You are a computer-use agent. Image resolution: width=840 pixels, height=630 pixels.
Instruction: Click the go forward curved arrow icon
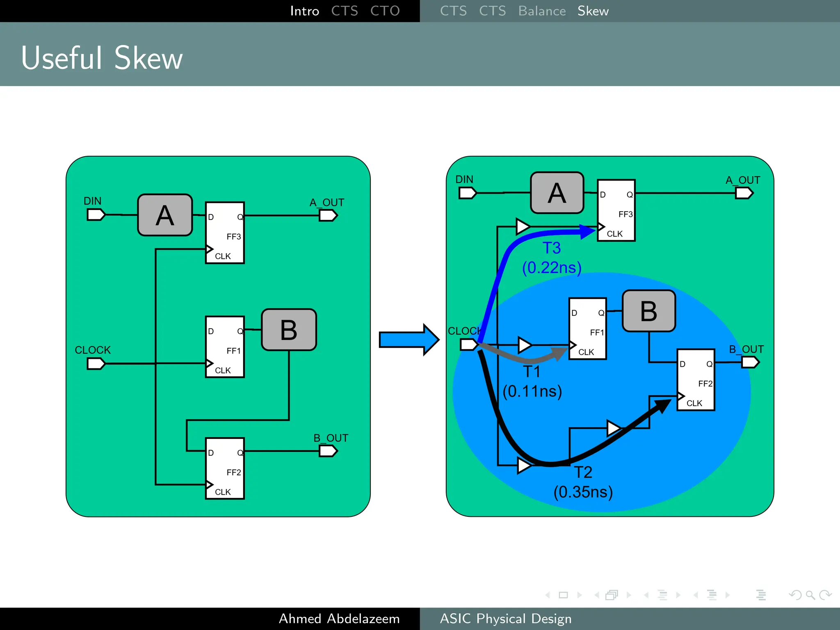tap(825, 595)
